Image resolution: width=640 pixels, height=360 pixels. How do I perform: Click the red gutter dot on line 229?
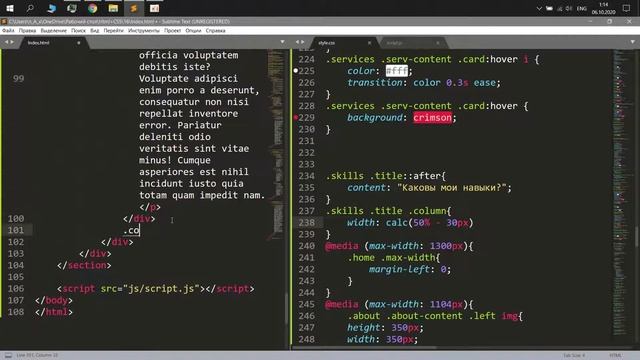296,118
